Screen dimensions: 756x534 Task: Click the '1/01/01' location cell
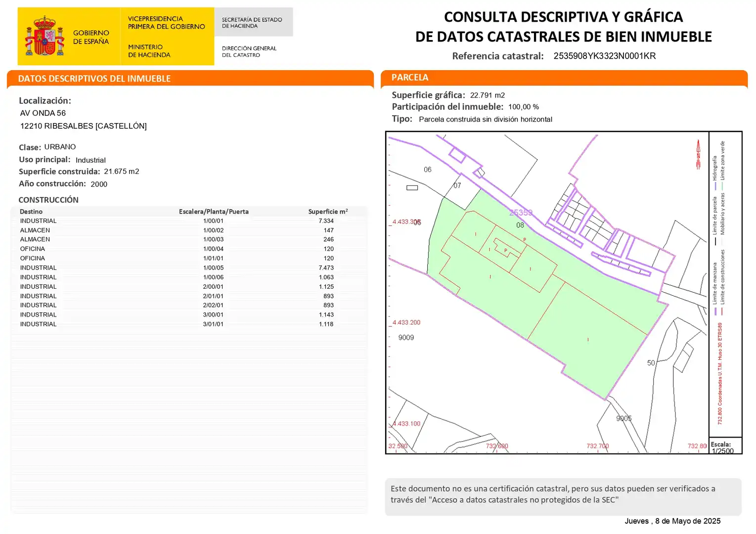(214, 258)
